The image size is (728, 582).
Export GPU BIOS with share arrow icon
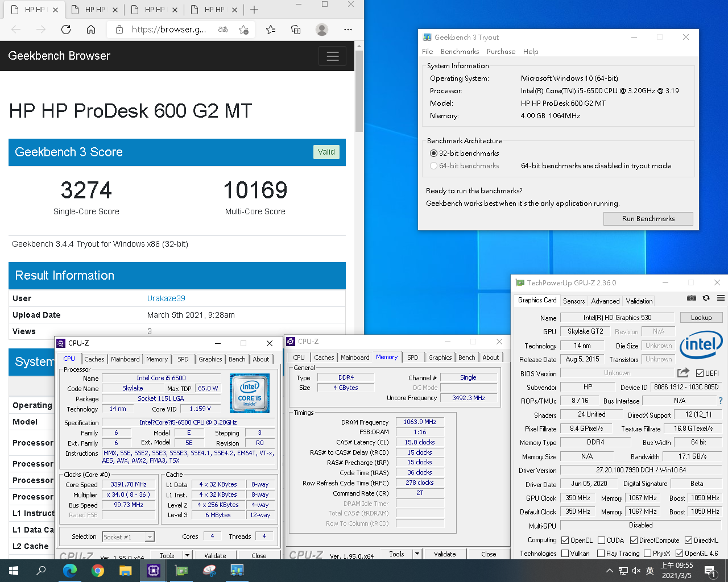[x=683, y=373]
